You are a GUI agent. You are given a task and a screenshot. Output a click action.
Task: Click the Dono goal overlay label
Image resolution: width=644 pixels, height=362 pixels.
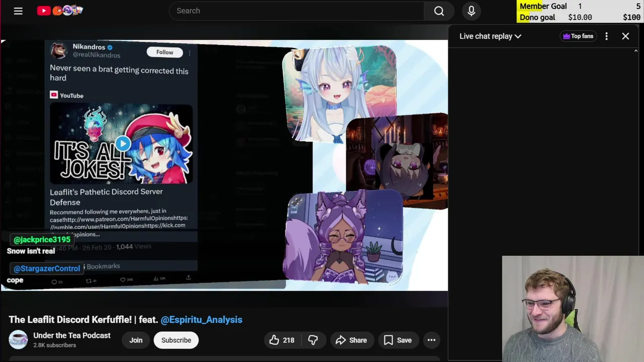tap(537, 17)
